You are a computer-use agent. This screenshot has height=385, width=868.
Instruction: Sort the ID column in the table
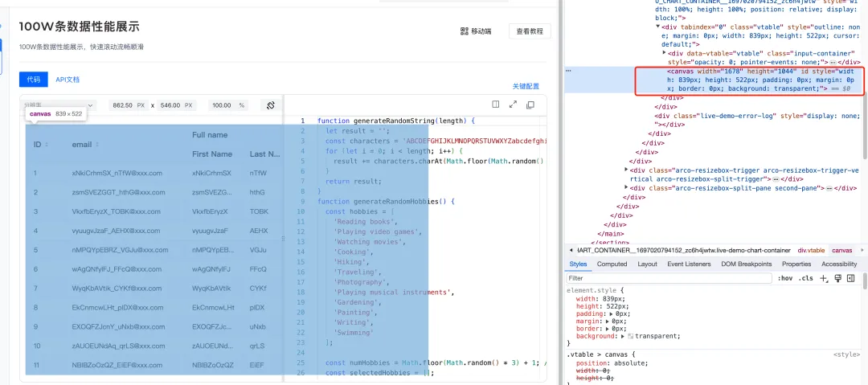(x=49, y=145)
